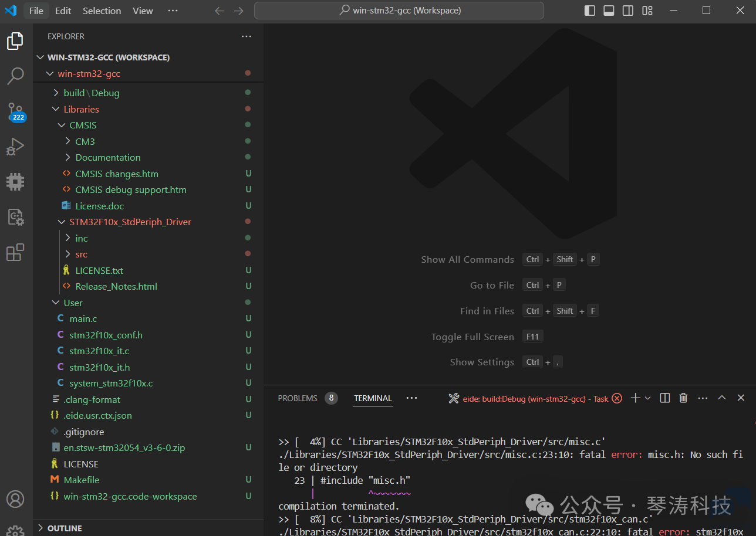Open main.c file
Viewport: 756px width, 536px height.
[x=148, y=318]
